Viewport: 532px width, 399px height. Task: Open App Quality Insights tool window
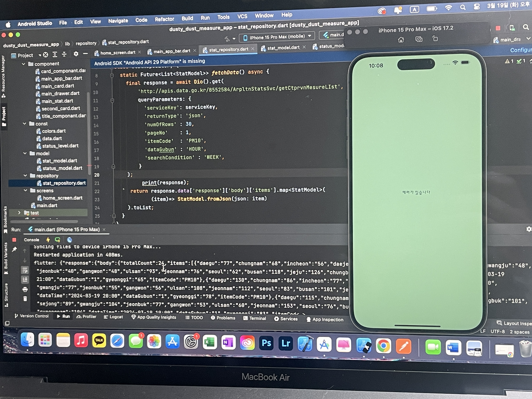point(154,317)
